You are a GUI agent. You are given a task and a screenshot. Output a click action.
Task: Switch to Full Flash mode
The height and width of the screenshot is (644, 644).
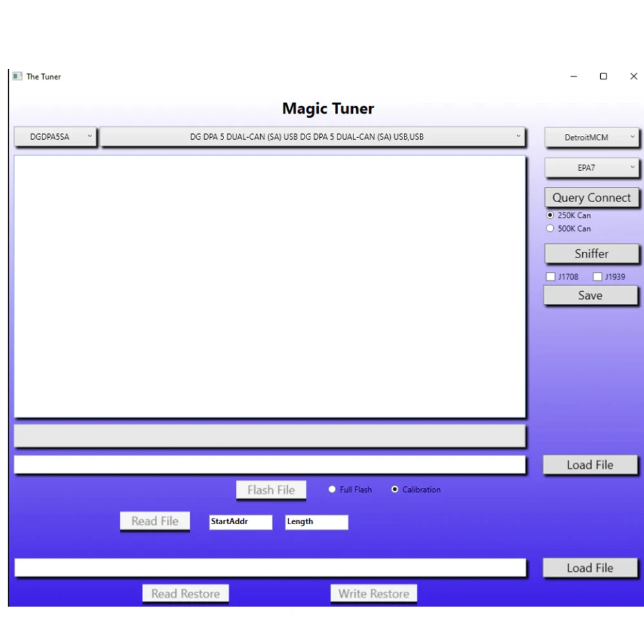[332, 489]
